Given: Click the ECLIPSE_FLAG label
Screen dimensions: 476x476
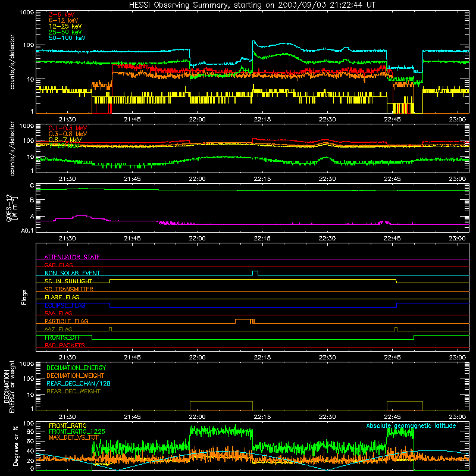Looking at the screenshot, I should (65, 305).
